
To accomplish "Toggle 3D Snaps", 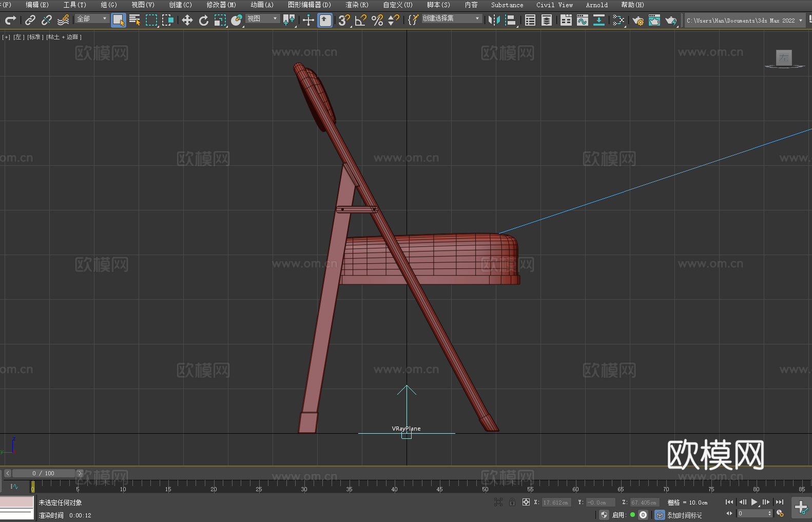I will [x=344, y=20].
